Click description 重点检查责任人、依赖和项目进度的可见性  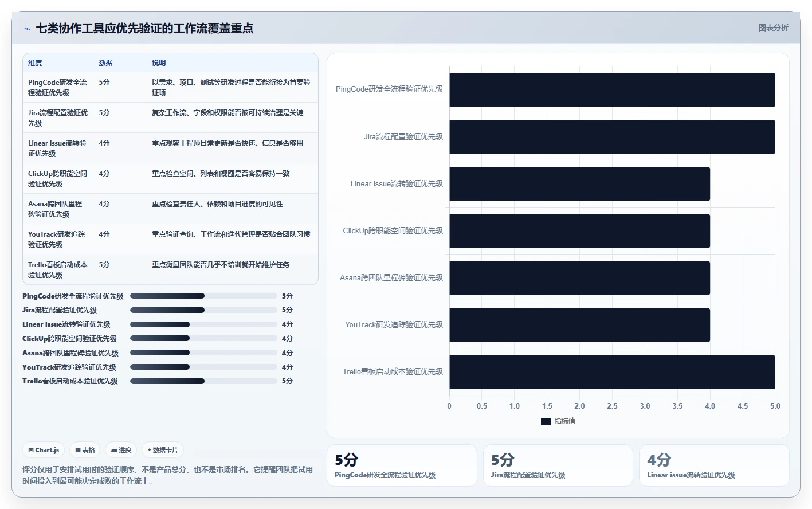click(x=217, y=204)
